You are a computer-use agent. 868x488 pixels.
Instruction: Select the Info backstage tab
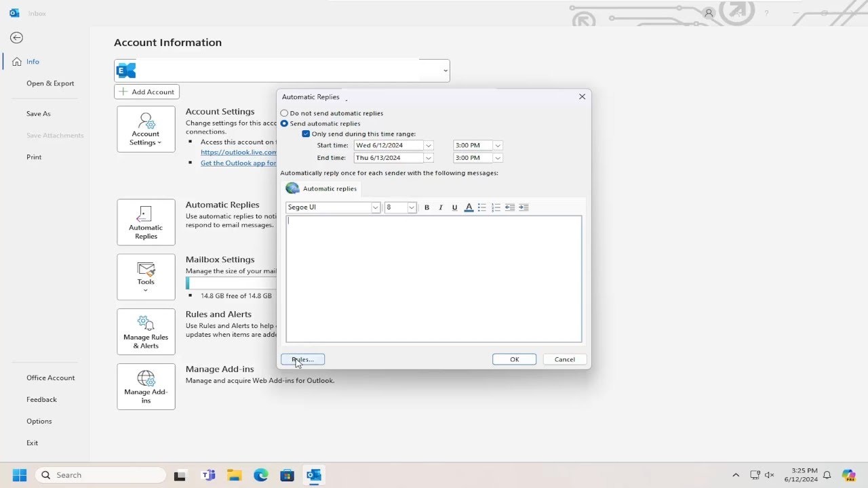click(33, 62)
